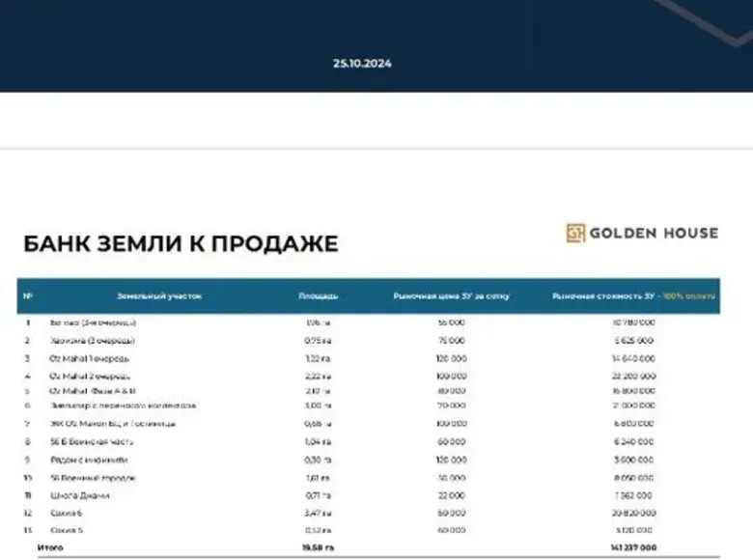Click the Площадь column header
753x560 pixels.
click(x=318, y=295)
